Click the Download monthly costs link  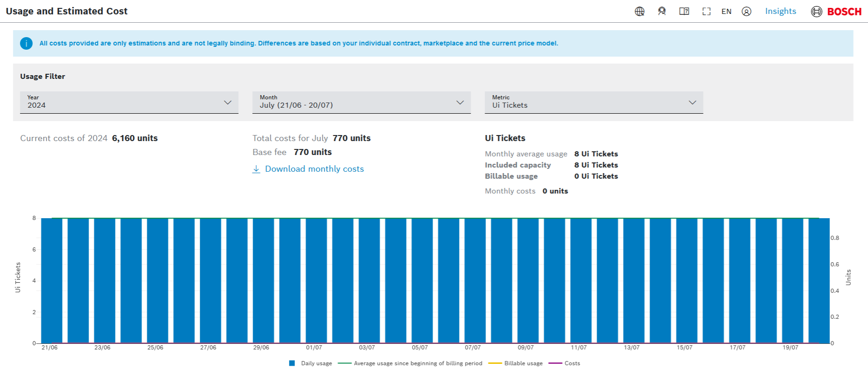click(314, 169)
